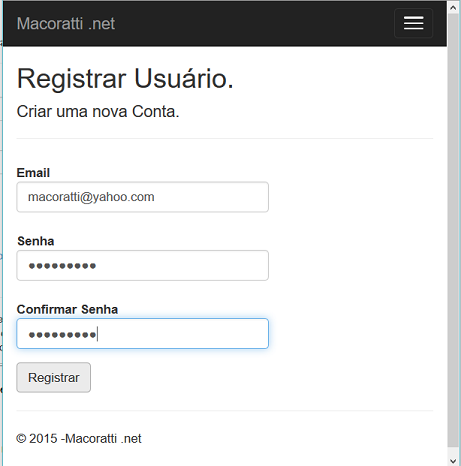Click the scrollbar up arrow

[x=453, y=7]
